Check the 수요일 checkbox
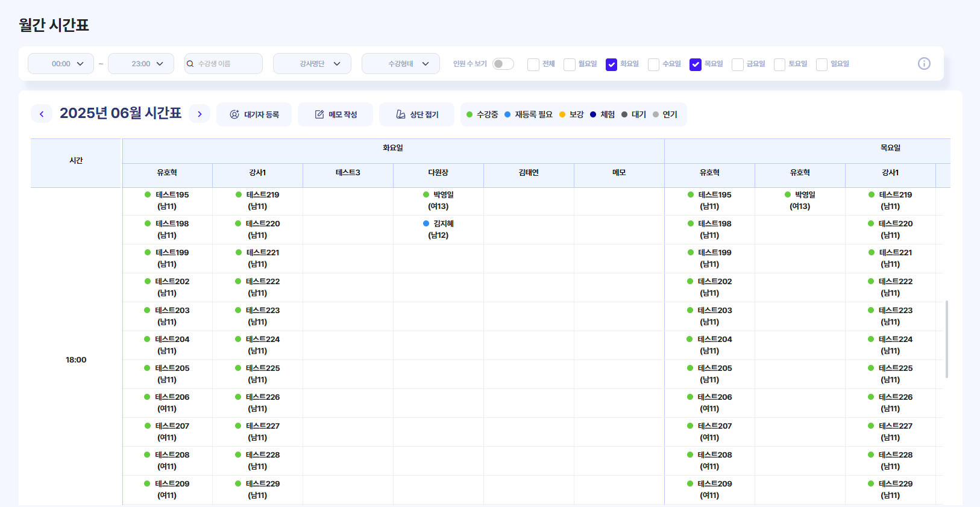 click(x=653, y=64)
